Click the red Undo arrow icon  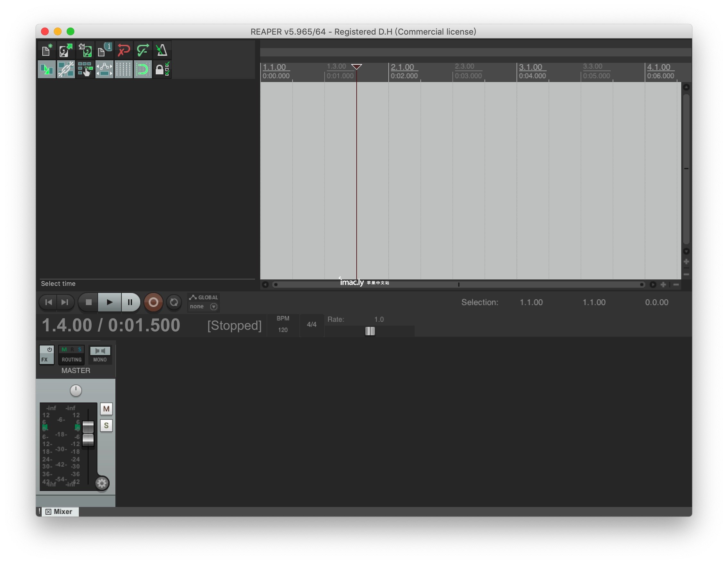point(124,50)
